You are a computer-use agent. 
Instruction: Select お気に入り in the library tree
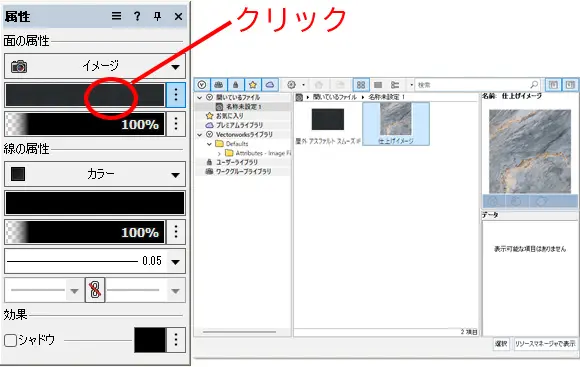point(230,116)
